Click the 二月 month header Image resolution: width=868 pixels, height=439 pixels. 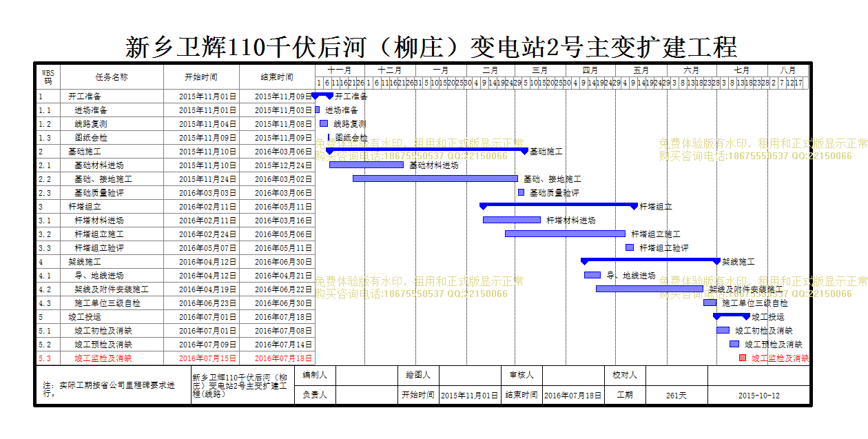tap(490, 70)
